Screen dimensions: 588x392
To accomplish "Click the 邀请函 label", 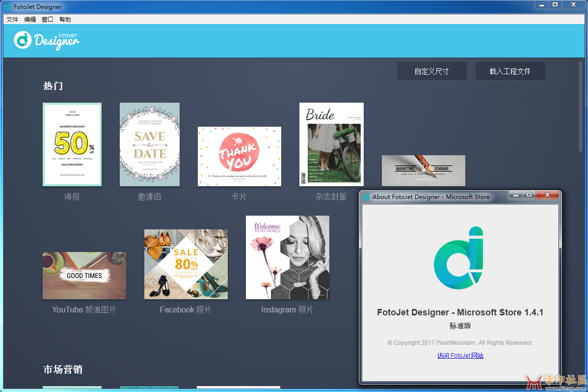I will (149, 197).
